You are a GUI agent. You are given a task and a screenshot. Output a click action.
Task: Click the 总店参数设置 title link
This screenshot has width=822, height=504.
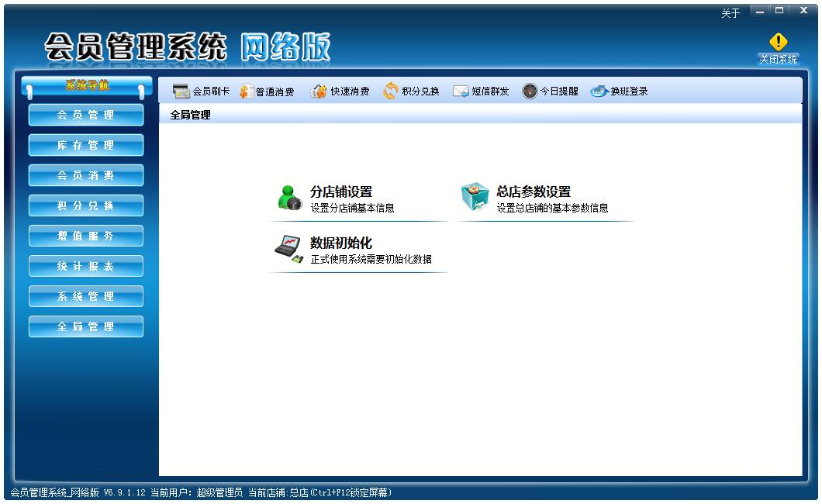pyautogui.click(x=534, y=192)
